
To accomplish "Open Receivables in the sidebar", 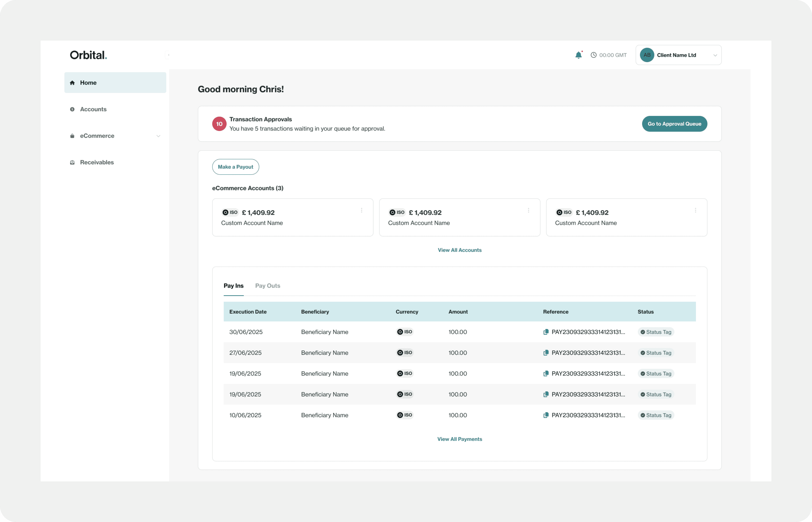I will click(97, 162).
